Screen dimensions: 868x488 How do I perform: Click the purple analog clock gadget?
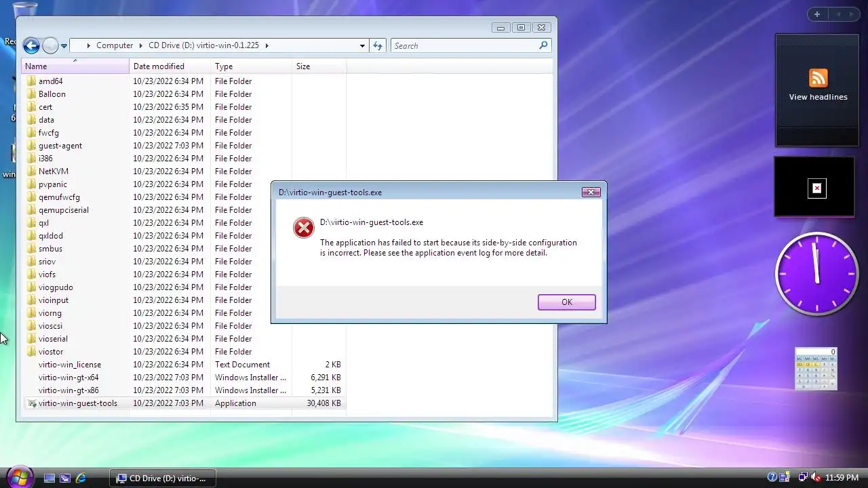pyautogui.click(x=817, y=274)
